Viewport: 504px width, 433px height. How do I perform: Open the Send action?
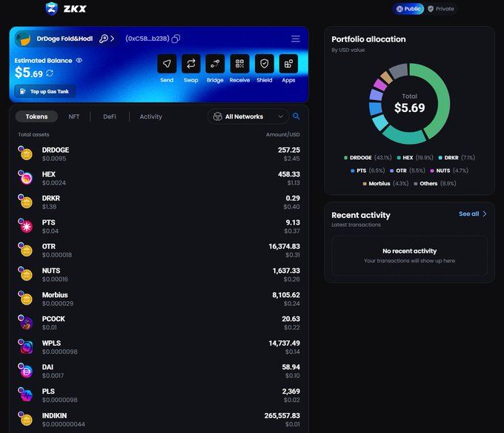(x=167, y=64)
